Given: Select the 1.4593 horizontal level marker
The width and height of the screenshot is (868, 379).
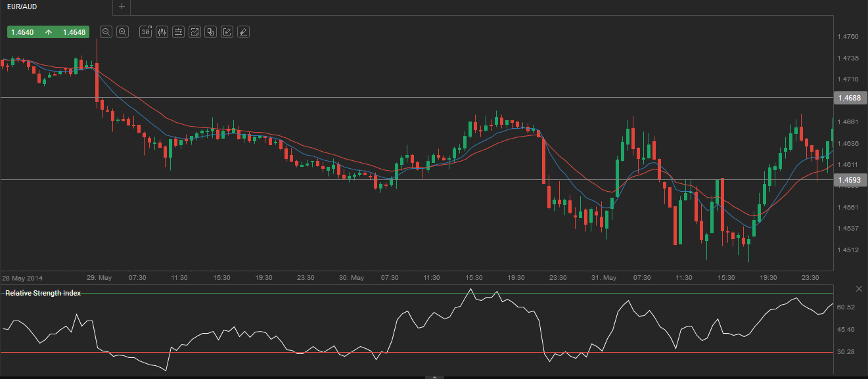Looking at the screenshot, I should (850, 179).
